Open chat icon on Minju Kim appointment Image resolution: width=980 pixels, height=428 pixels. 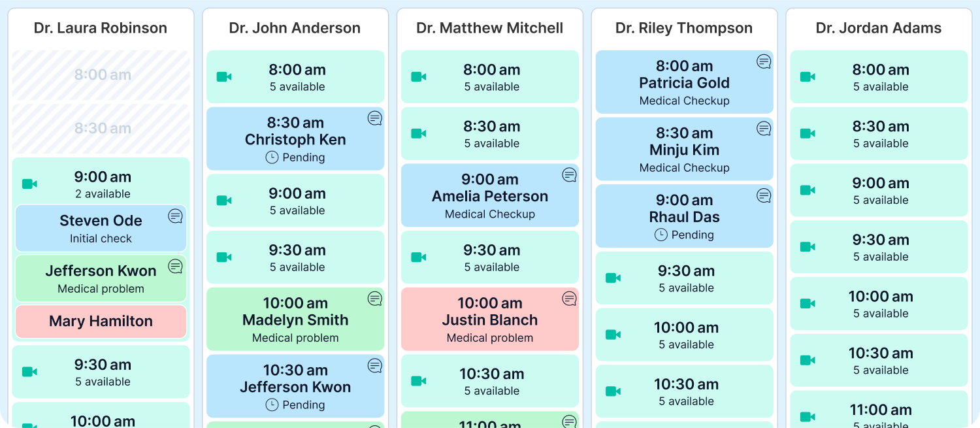tap(764, 128)
